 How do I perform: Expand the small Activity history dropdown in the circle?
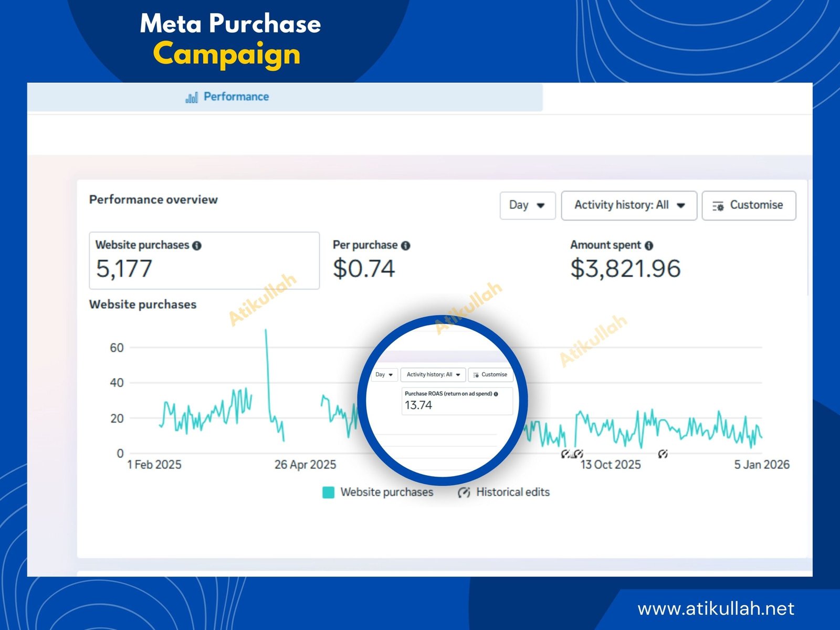[x=433, y=375]
